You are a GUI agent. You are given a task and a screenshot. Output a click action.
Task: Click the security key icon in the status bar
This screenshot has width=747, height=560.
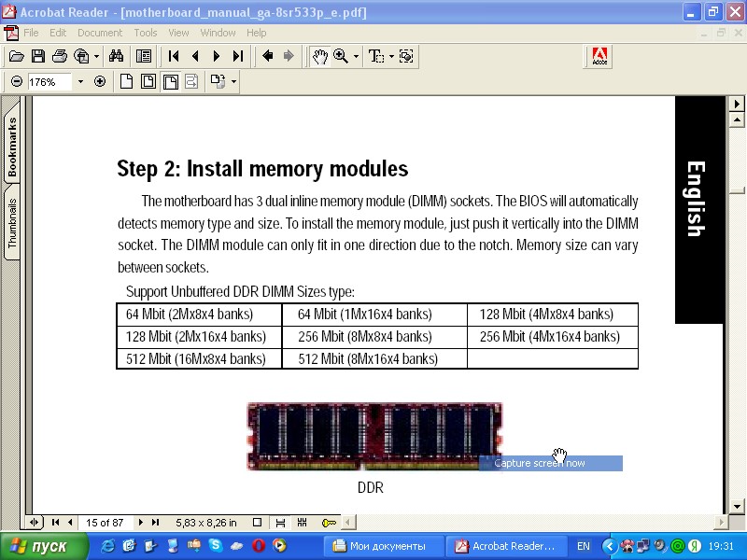pos(329,523)
